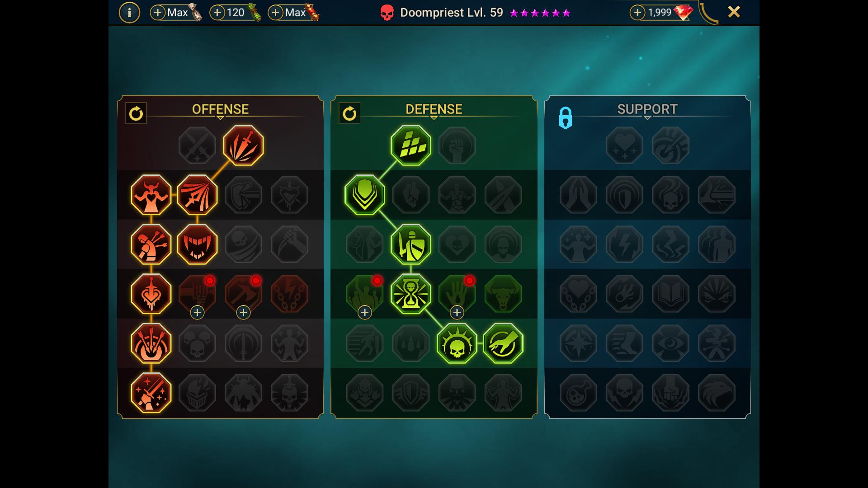Open the info button in top bar
Image resolution: width=868 pixels, height=488 pixels.
129,13
